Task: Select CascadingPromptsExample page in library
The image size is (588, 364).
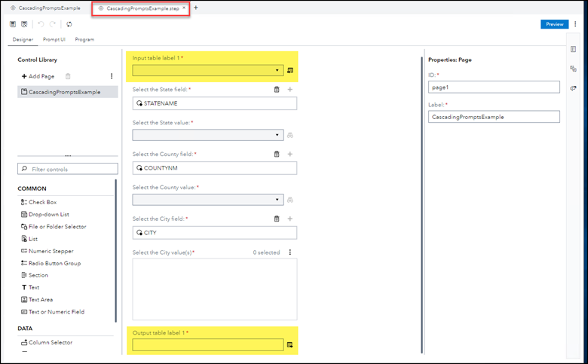Action: coord(68,92)
